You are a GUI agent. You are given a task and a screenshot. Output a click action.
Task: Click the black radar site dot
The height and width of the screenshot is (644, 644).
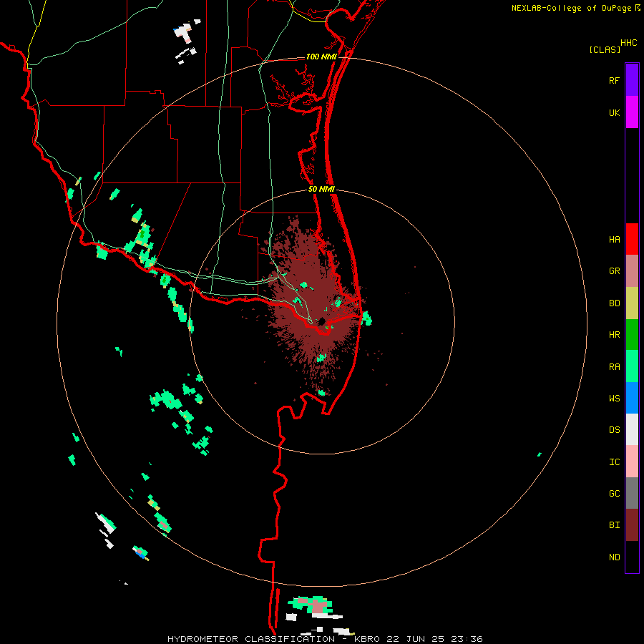[322, 321]
